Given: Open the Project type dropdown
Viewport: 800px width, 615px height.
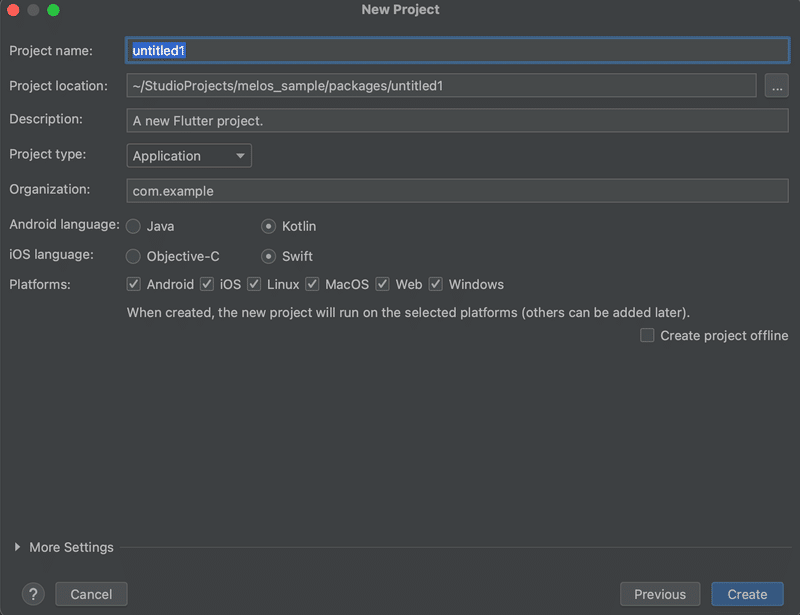Looking at the screenshot, I should pos(189,156).
